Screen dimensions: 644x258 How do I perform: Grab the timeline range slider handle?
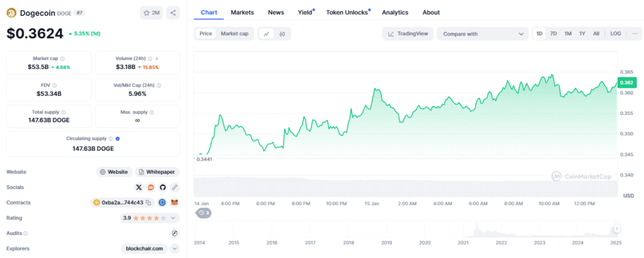(617, 228)
